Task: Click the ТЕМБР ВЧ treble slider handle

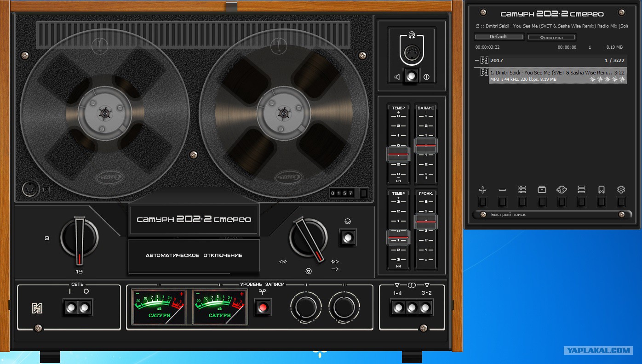Action: [x=398, y=154]
